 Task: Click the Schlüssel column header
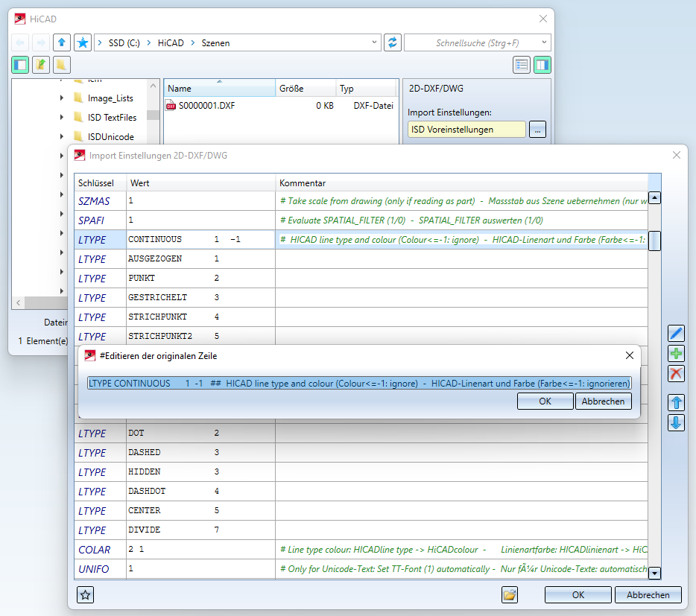click(101, 182)
